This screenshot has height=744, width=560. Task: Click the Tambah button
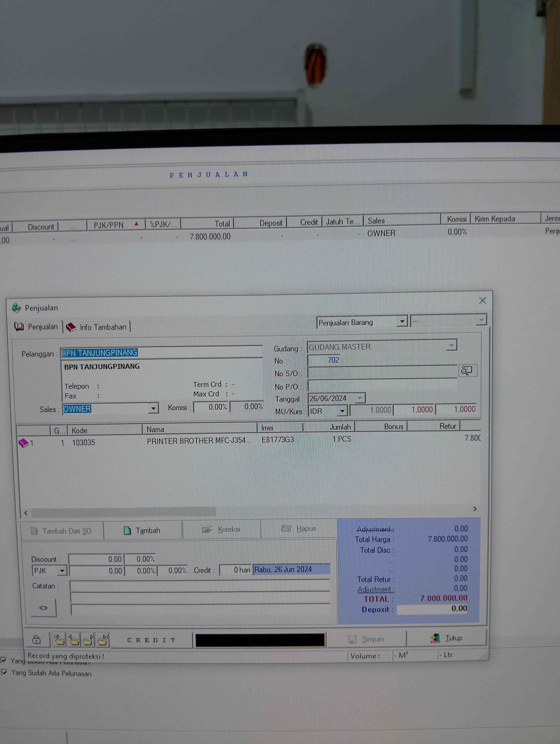coord(143,530)
